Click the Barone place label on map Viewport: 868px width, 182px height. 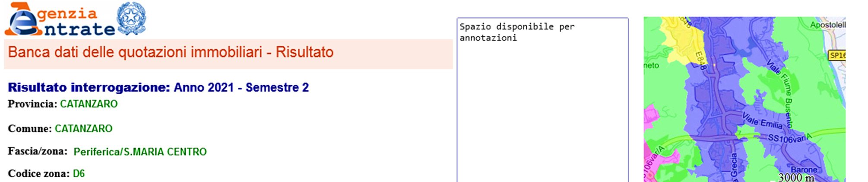804,170
